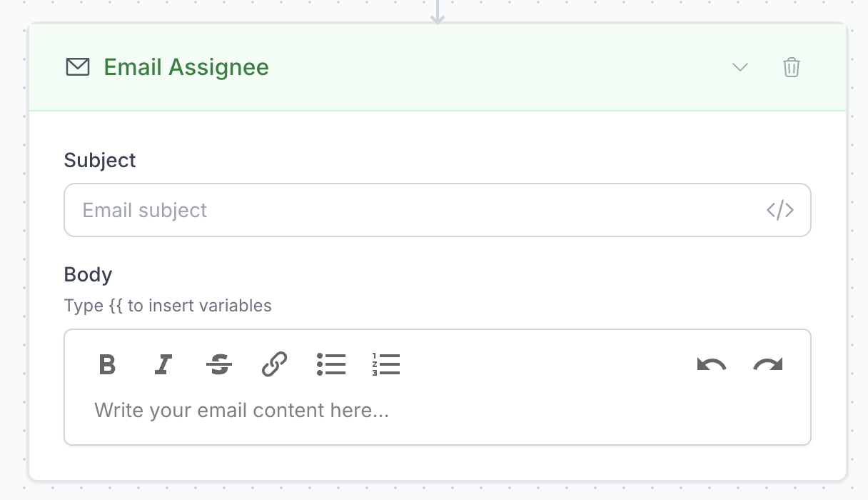Click the envelope icon in the header
868x500 pixels.
(x=78, y=67)
